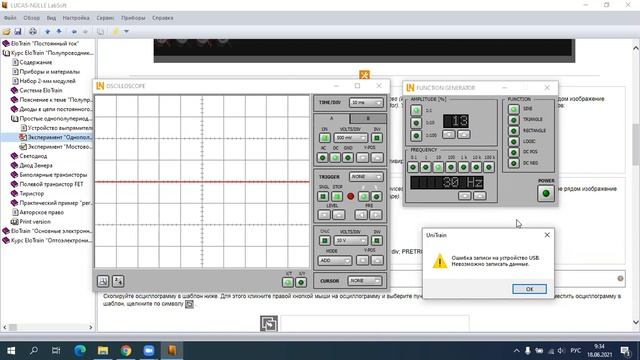
Task: Select DC coupling for channel A
Action: pyautogui.click(x=335, y=158)
